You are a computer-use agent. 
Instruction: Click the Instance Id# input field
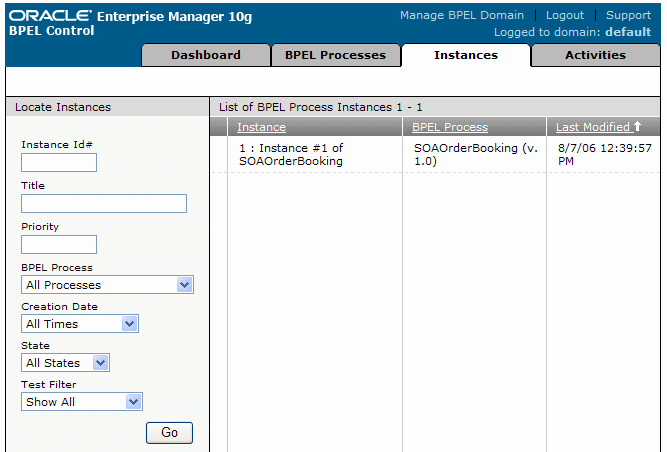[x=59, y=162]
